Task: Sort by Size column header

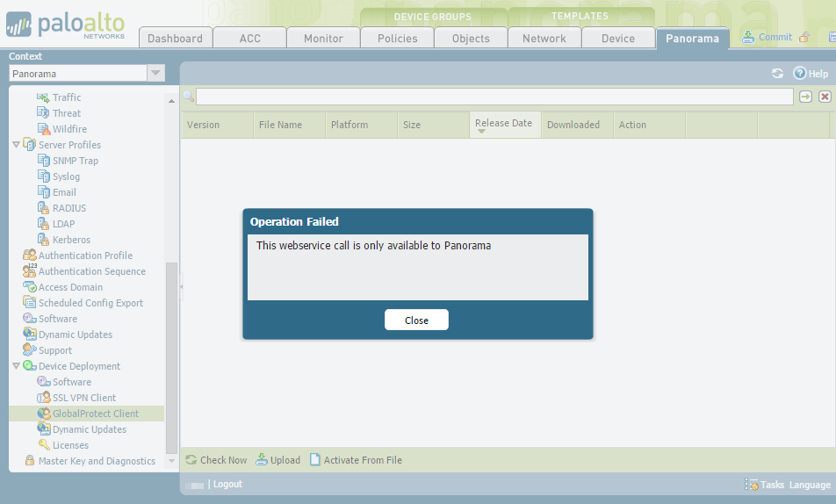Action: click(x=433, y=125)
